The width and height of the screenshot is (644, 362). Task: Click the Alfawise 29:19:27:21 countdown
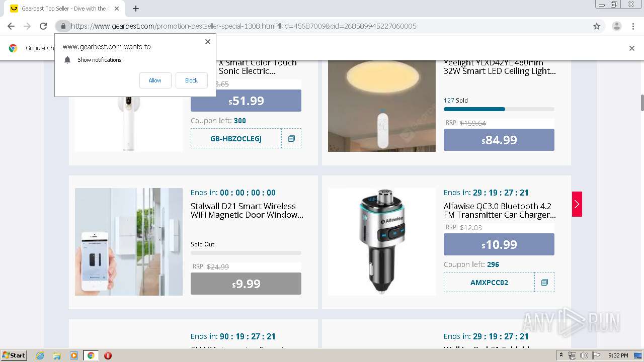coord(501,193)
